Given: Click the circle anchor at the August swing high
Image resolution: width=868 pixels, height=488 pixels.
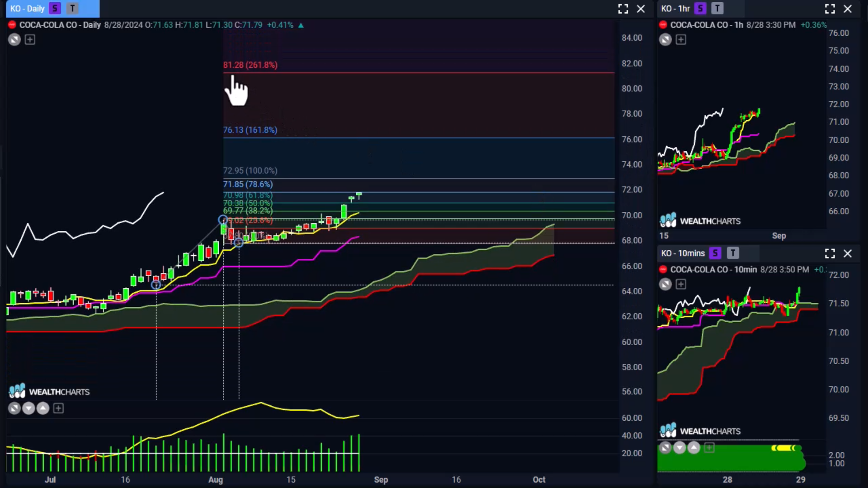Looking at the screenshot, I should [x=223, y=220].
